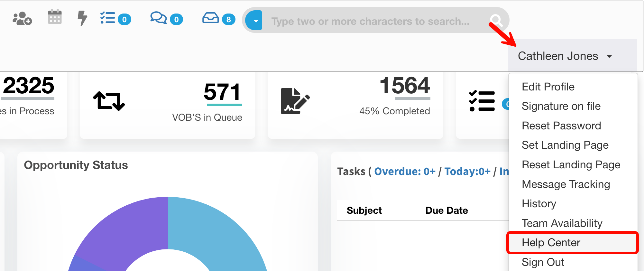Click the add user group icon
Viewport: 644px width, 271px height.
[x=22, y=19]
